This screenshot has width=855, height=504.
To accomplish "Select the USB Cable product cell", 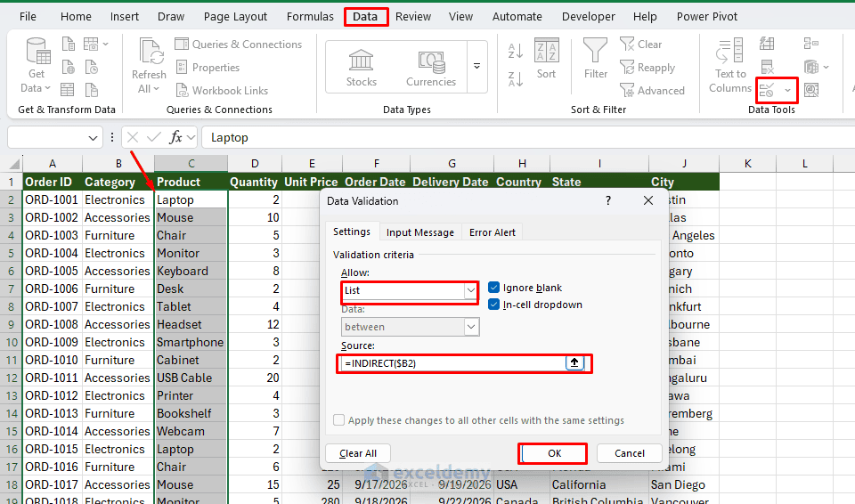I will click(x=191, y=378).
